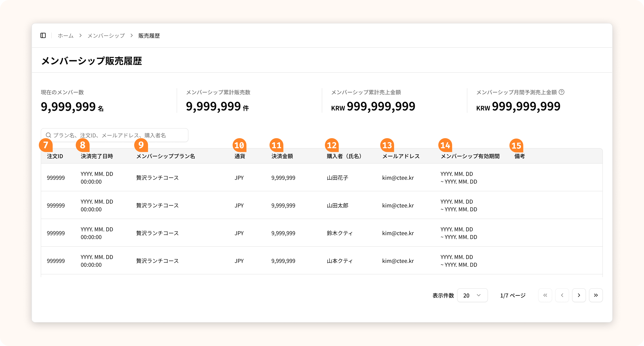Open the メンバーシップ breadcrumb link

pyautogui.click(x=106, y=36)
